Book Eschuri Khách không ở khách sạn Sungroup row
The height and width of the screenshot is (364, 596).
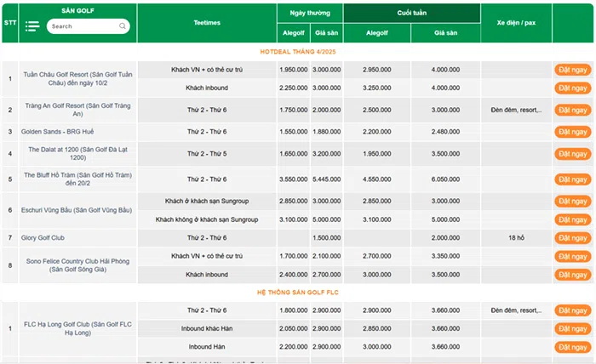[x=572, y=219]
